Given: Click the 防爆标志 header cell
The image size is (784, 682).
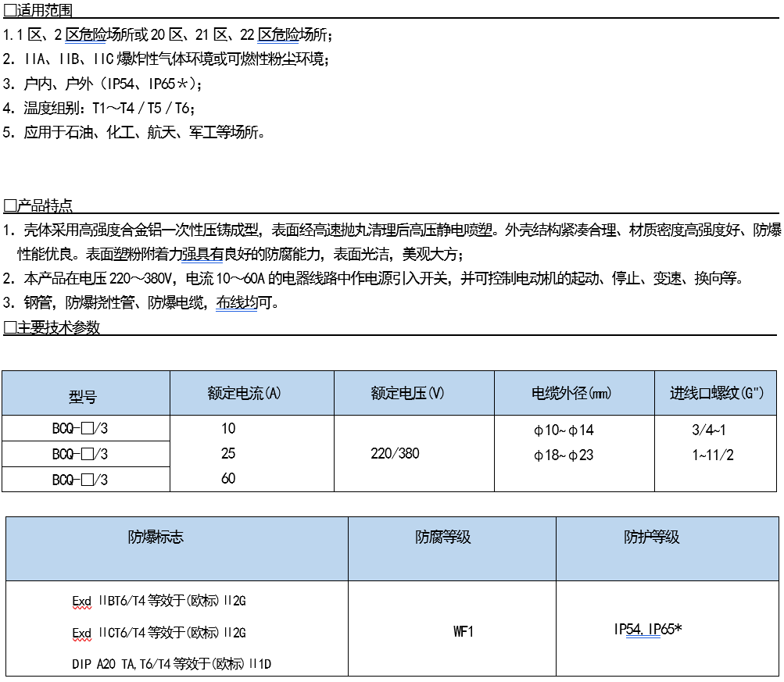Looking at the screenshot, I should (x=156, y=537).
